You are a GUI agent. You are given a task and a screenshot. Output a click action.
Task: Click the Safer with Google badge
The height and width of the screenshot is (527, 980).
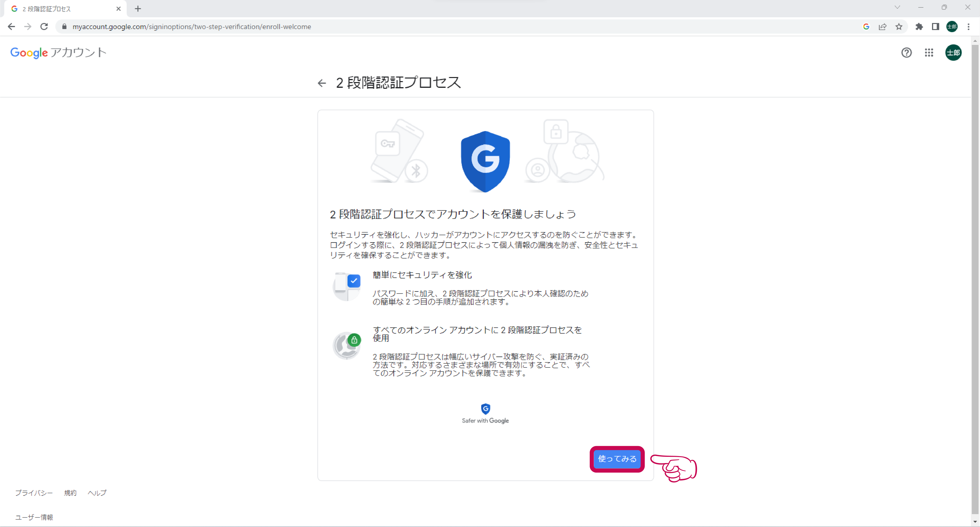(x=485, y=414)
